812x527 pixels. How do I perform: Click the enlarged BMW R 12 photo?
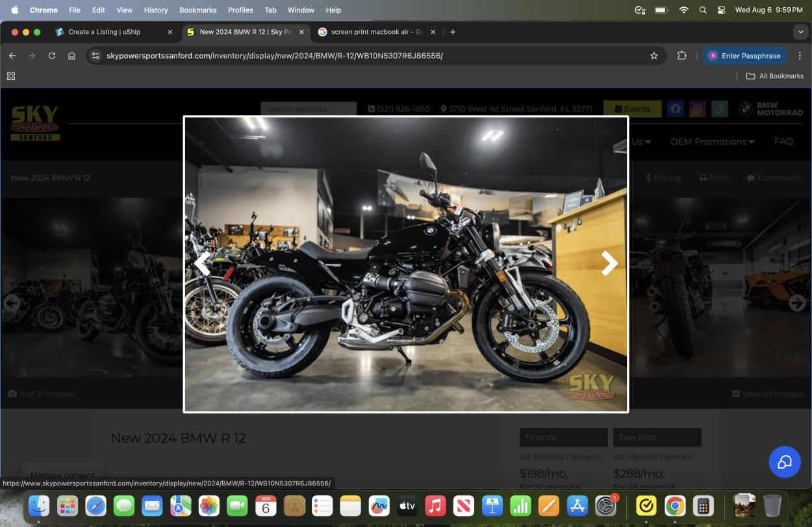tap(406, 264)
